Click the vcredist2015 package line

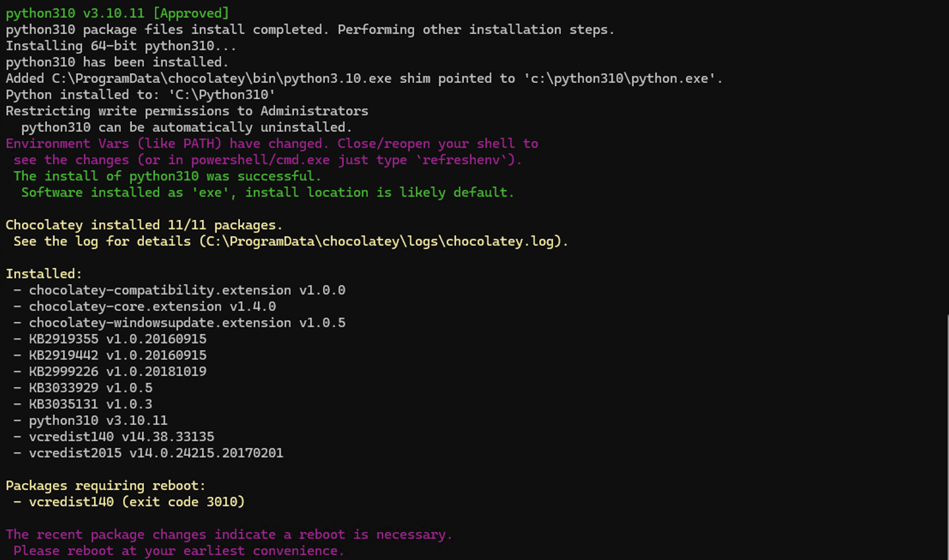pos(156,453)
